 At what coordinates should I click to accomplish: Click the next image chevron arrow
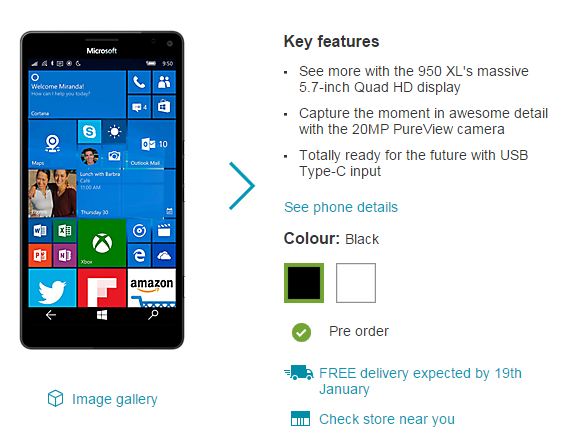pos(242,186)
